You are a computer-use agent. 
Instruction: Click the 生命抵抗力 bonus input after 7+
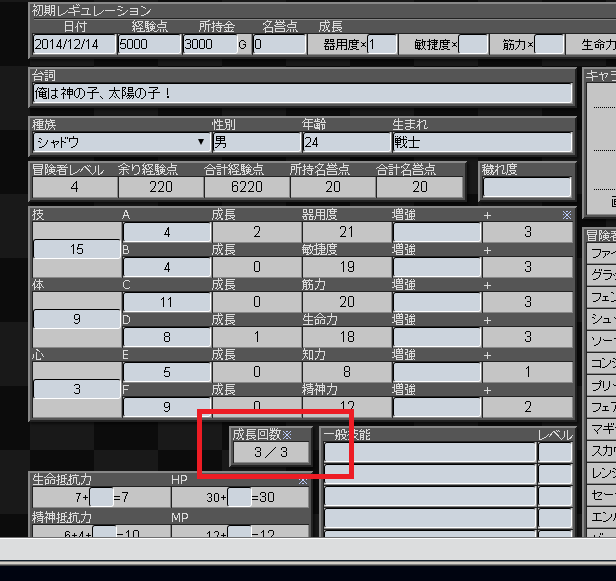click(x=101, y=497)
